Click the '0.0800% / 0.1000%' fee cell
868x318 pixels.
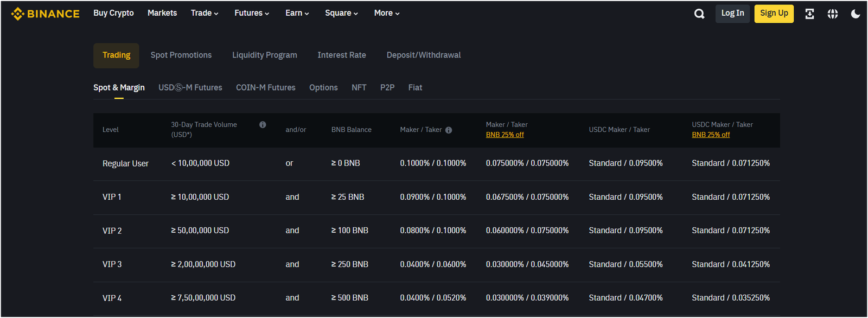point(433,231)
